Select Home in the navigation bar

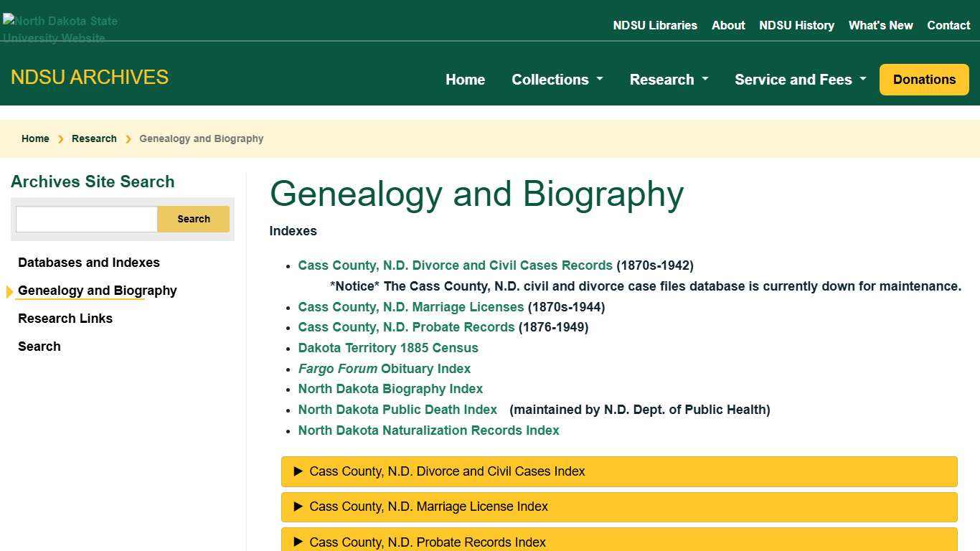click(465, 80)
